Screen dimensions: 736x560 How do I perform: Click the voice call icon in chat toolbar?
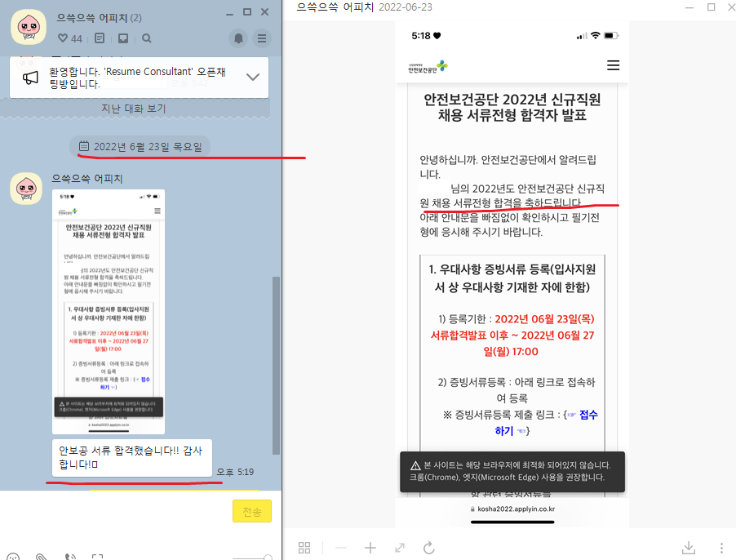click(x=70, y=557)
